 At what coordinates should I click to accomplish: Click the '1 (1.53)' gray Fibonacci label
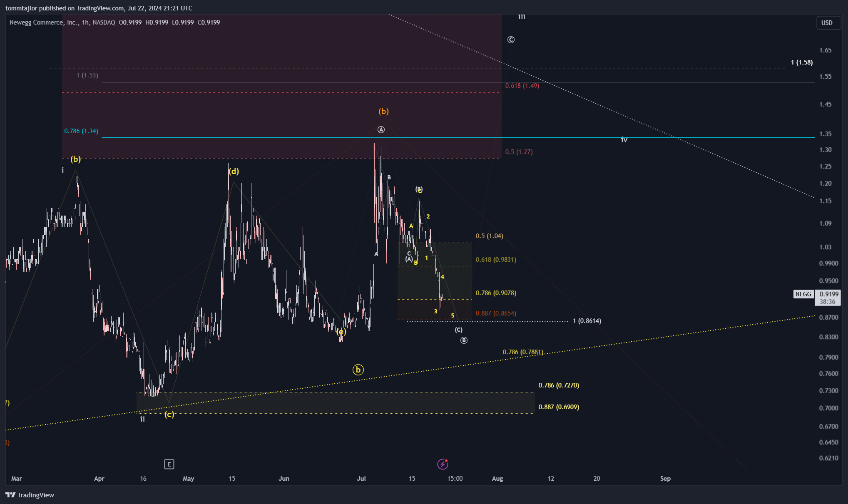click(87, 75)
